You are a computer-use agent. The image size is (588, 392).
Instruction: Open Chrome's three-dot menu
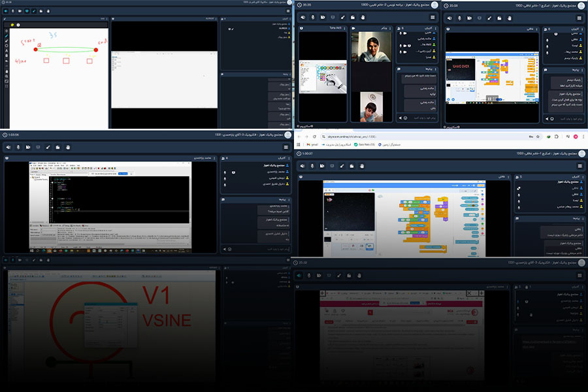coord(583,137)
